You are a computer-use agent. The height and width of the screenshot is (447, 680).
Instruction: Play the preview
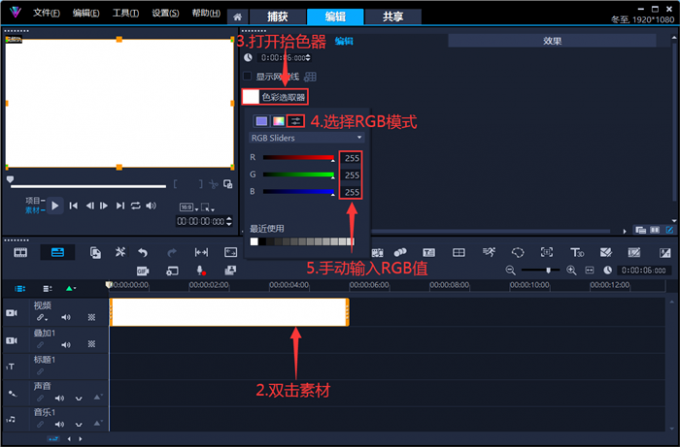click(55, 206)
